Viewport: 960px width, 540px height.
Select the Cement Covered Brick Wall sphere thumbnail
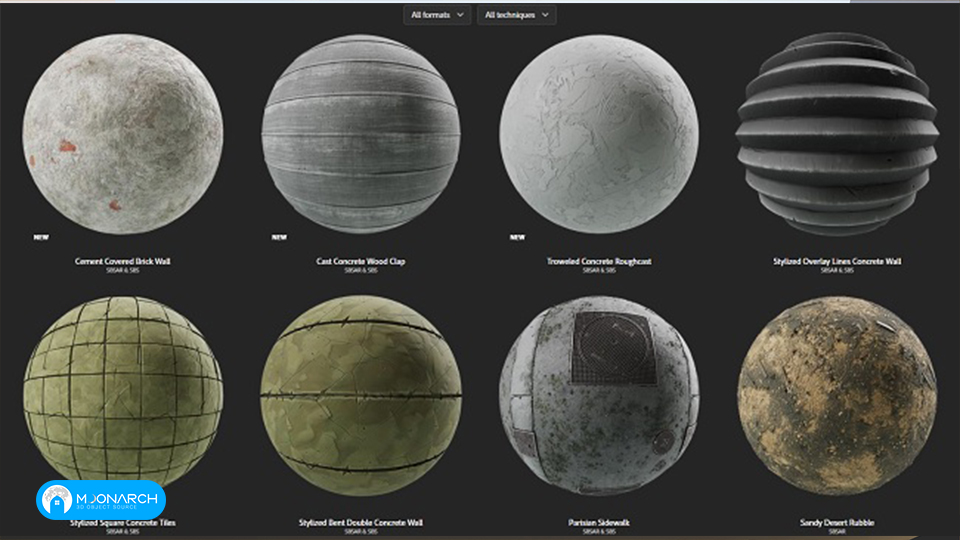pos(123,133)
